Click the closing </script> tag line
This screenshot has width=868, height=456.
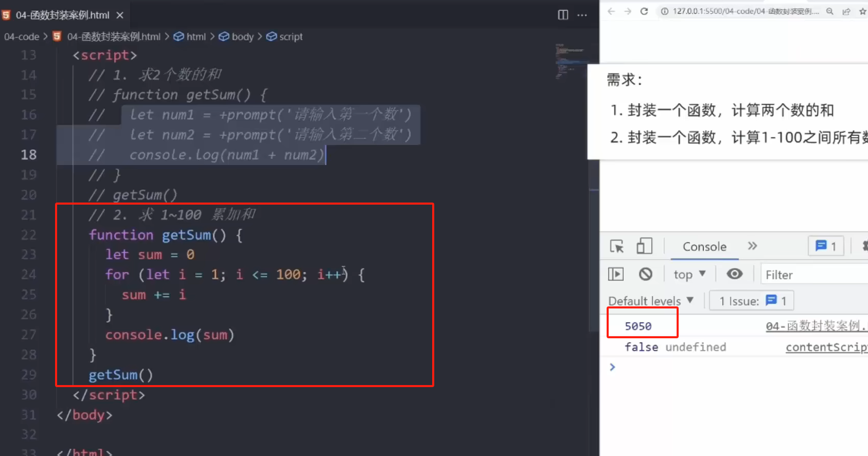click(109, 395)
